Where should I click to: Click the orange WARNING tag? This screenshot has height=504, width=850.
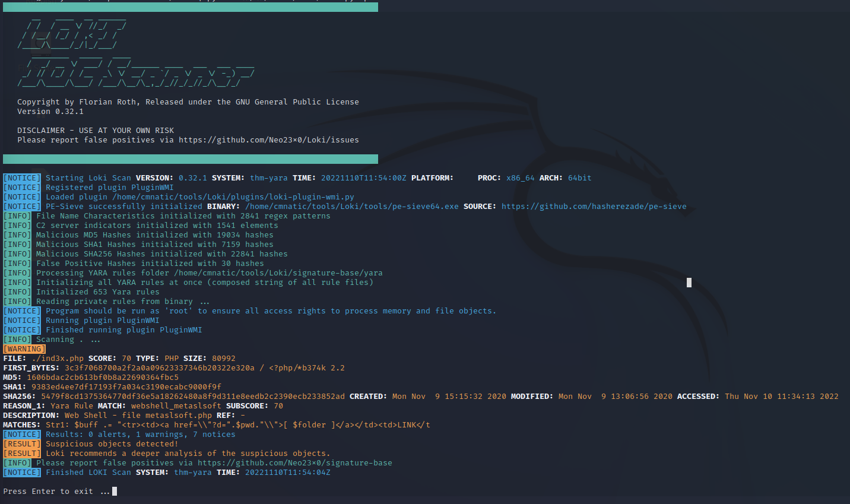click(24, 349)
